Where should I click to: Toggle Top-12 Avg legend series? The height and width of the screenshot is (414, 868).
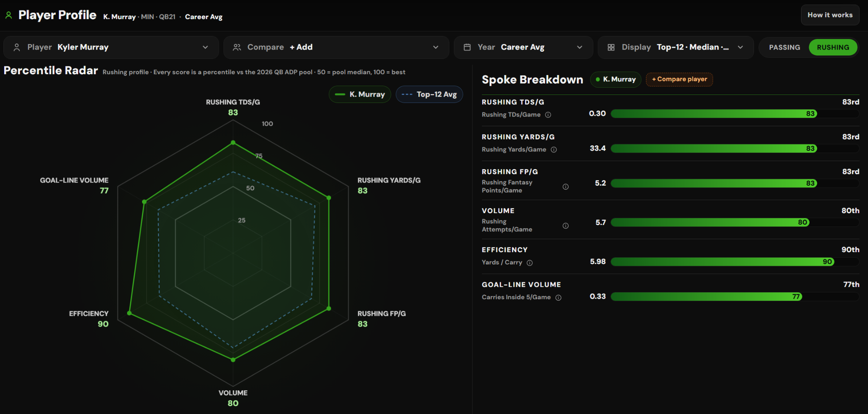(x=429, y=94)
